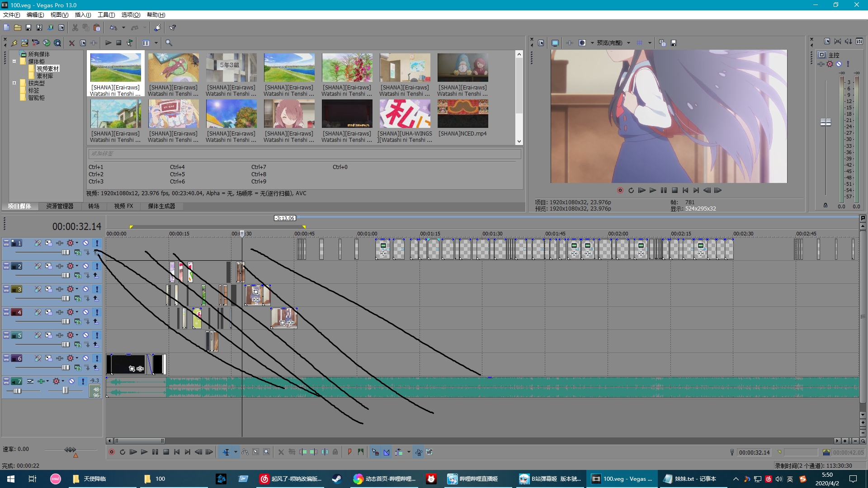Image resolution: width=868 pixels, height=488 pixels.
Task: Remove selected media with the red X
Action: coord(72,43)
